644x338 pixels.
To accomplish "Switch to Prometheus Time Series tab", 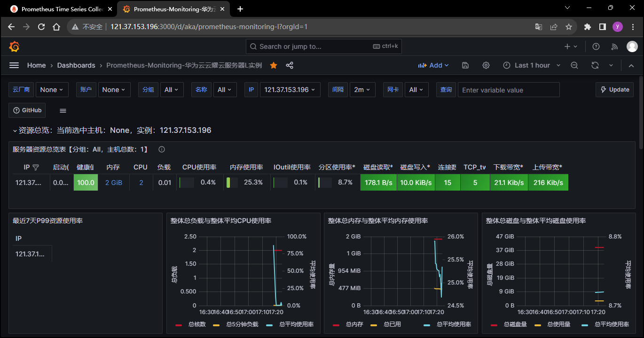I will 61,9.
